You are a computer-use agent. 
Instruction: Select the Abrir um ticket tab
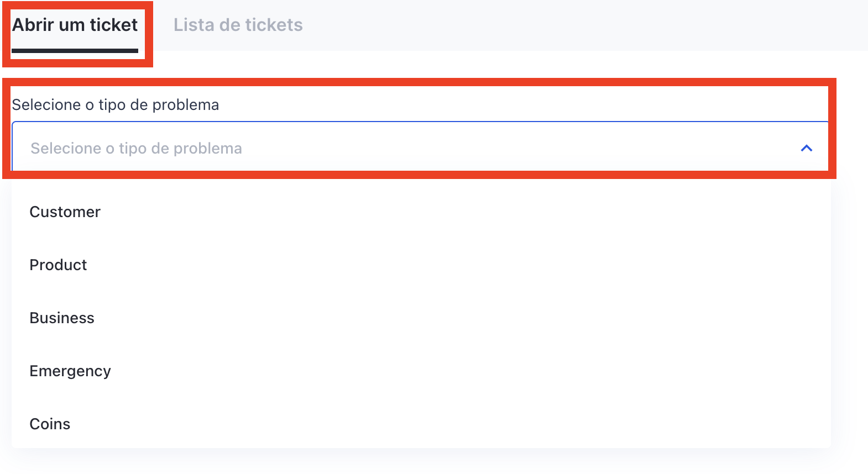(75, 25)
